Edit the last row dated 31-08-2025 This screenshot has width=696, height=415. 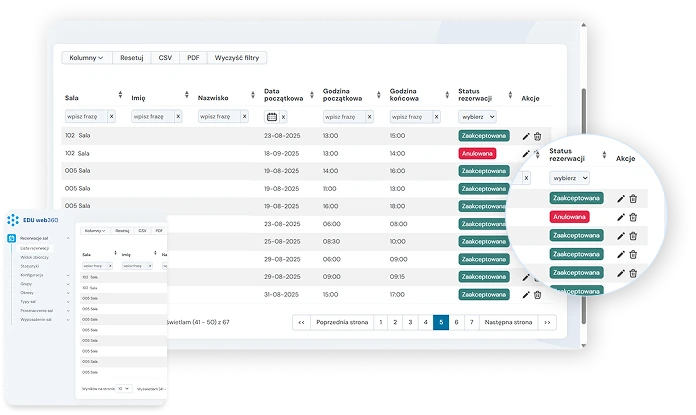pos(526,294)
